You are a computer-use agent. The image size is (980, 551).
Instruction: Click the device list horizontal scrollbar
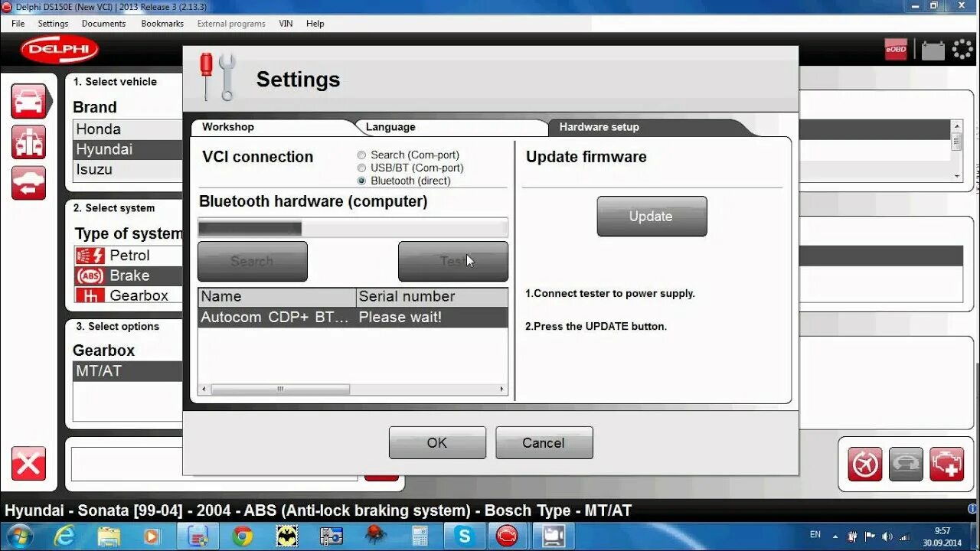pos(281,390)
